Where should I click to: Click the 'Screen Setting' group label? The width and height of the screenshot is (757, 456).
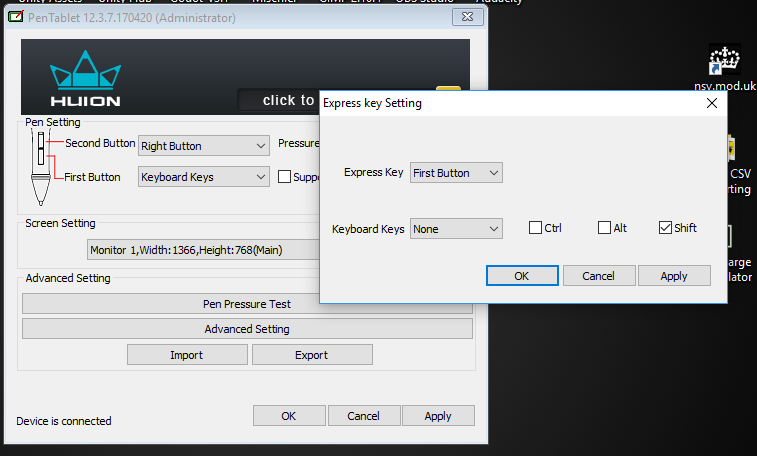tap(60, 223)
